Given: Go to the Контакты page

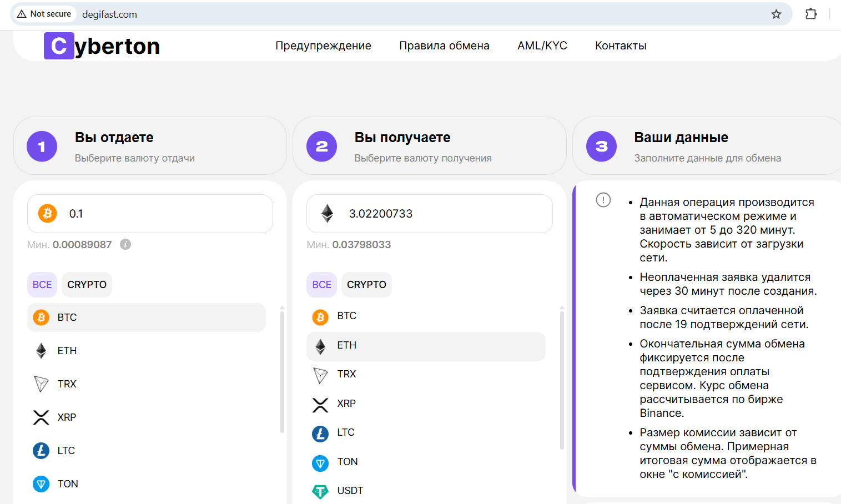Looking at the screenshot, I should pyautogui.click(x=621, y=46).
